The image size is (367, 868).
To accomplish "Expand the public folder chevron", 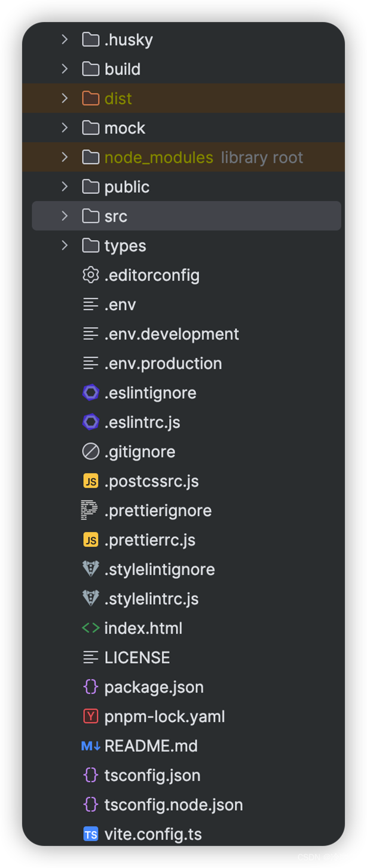I will tap(65, 186).
